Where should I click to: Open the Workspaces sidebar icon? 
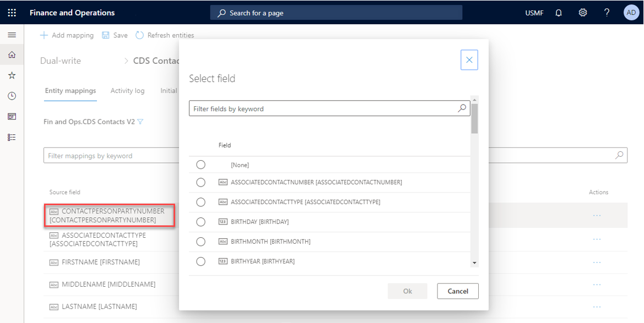12,116
